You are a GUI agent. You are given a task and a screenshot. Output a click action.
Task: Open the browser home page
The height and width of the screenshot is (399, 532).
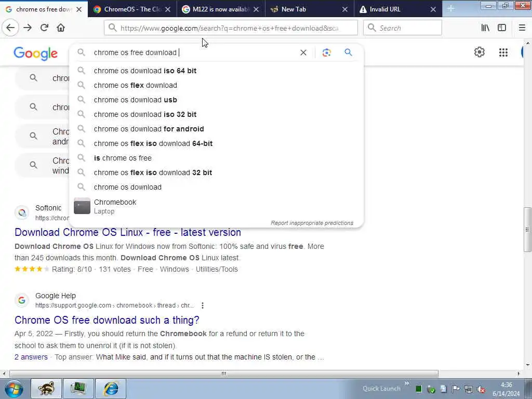click(61, 28)
